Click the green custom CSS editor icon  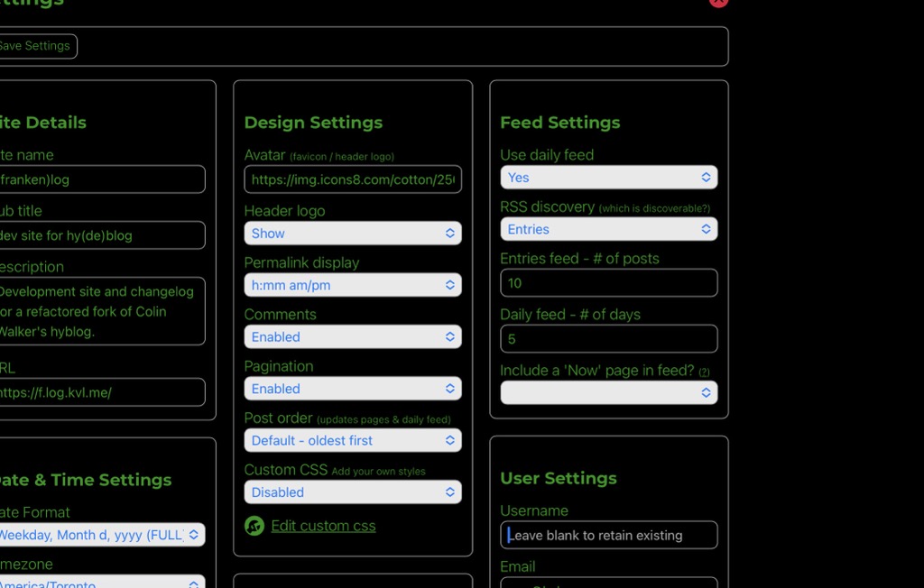254,526
